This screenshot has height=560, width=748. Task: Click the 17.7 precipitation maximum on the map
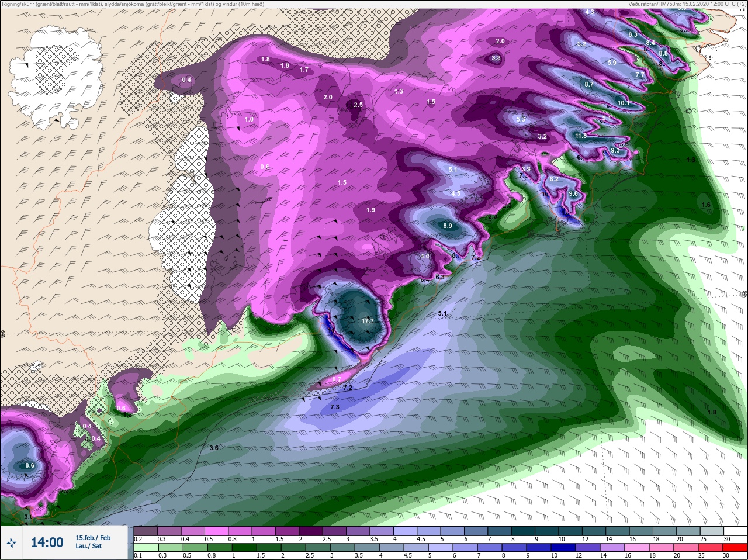coord(368,321)
